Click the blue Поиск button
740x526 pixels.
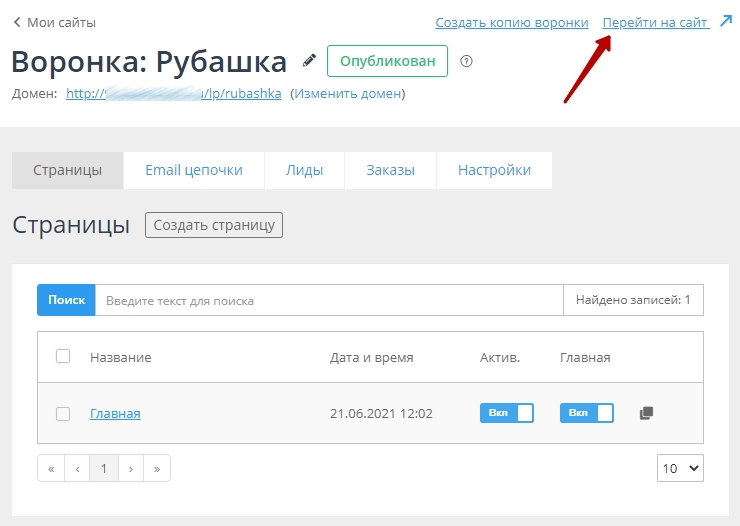[x=66, y=300]
